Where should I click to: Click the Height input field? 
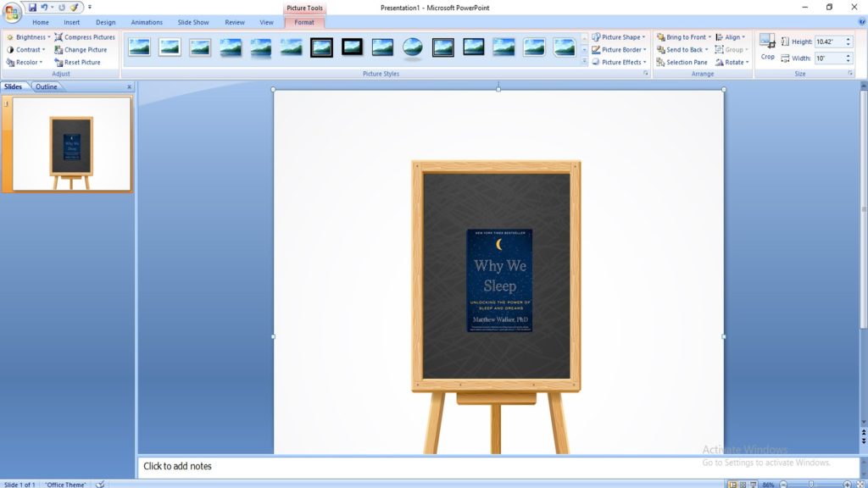click(829, 42)
